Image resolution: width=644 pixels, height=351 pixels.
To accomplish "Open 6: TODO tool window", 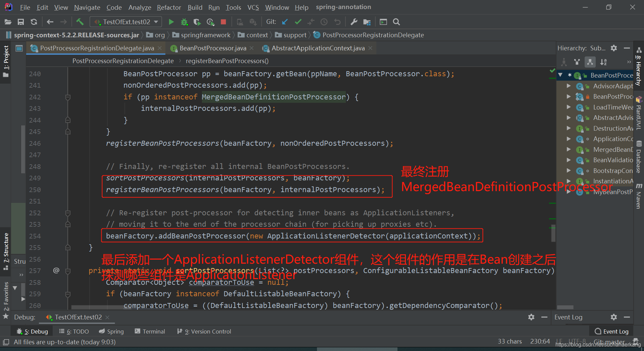I will point(74,332).
